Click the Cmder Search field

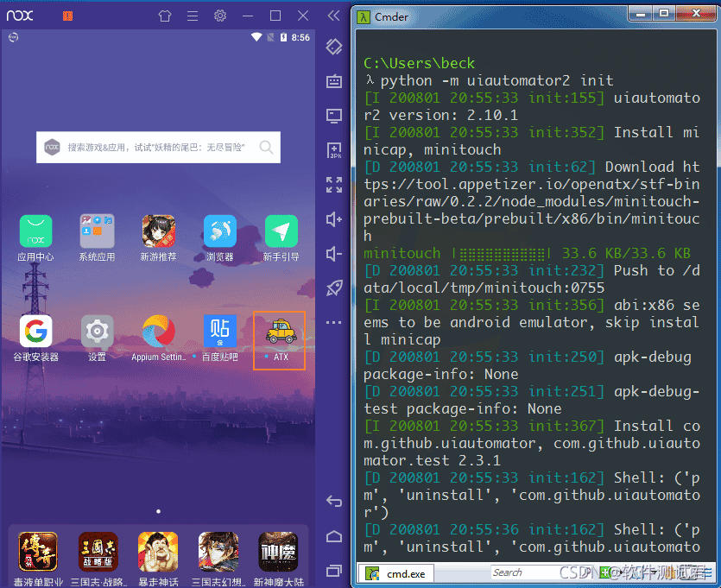tap(527, 572)
